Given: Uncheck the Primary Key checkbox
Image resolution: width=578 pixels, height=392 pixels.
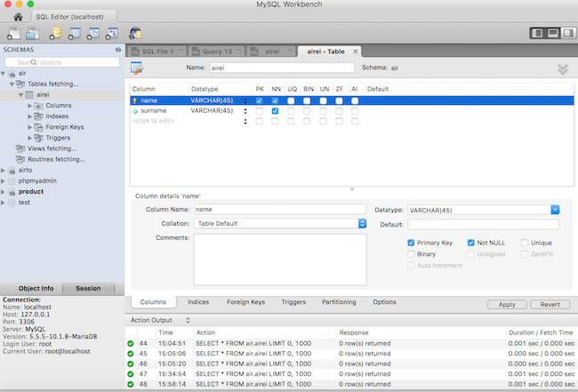Looking at the screenshot, I should coord(410,242).
